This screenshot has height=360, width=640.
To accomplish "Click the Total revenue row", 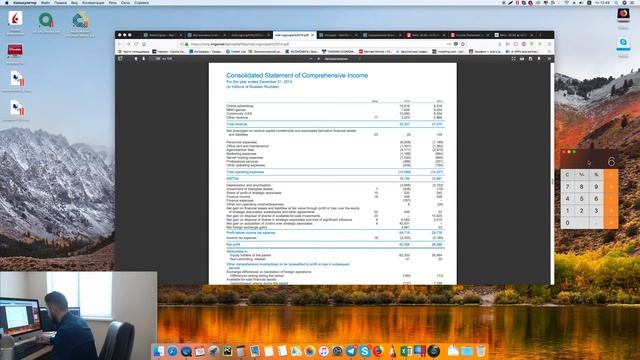I will click(x=335, y=124).
